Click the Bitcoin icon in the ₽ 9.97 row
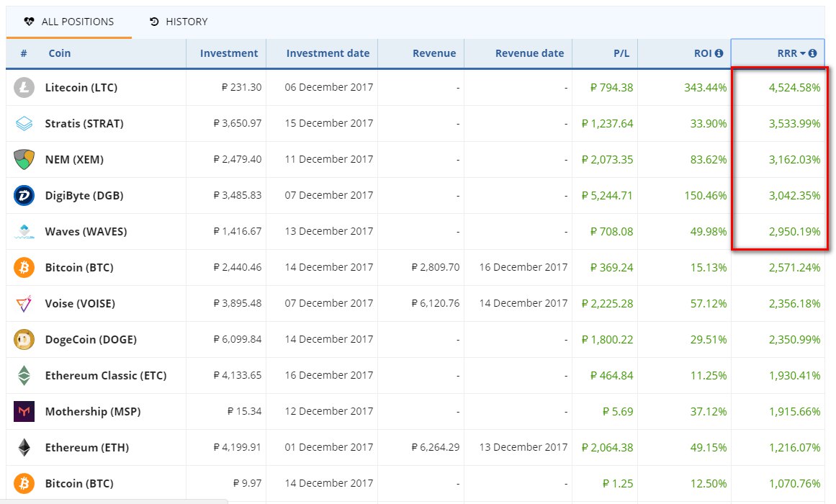 point(24,484)
